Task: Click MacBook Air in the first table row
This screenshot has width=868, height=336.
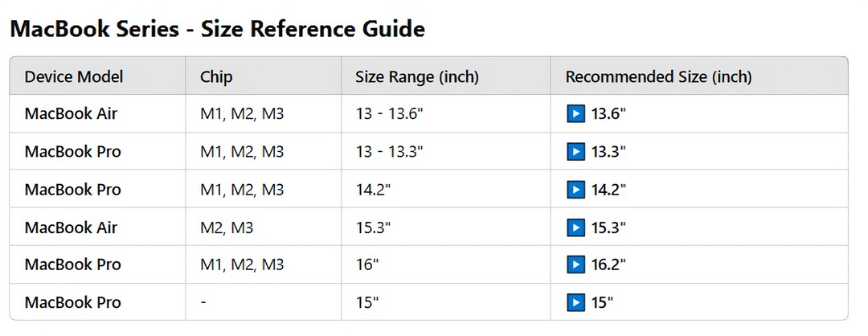Action: (71, 114)
